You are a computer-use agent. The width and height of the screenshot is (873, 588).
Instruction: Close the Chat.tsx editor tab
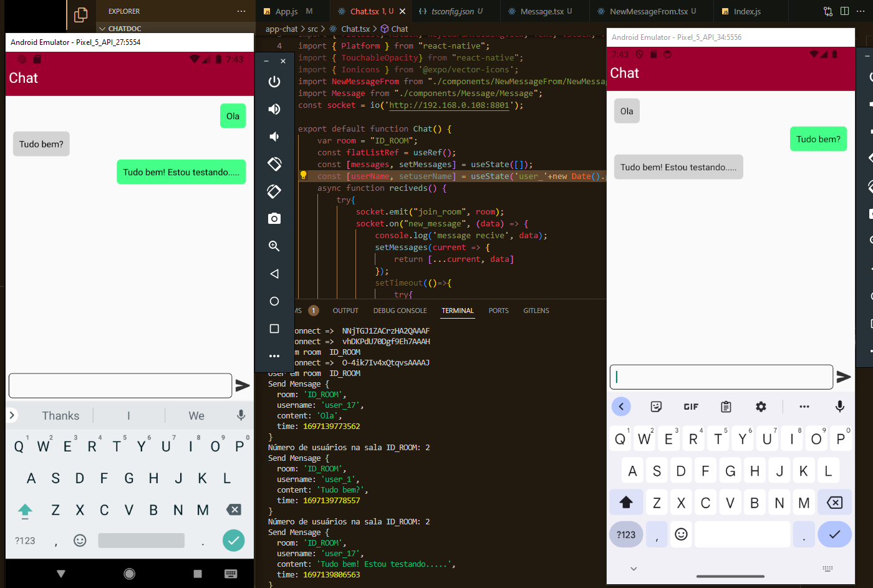[402, 11]
